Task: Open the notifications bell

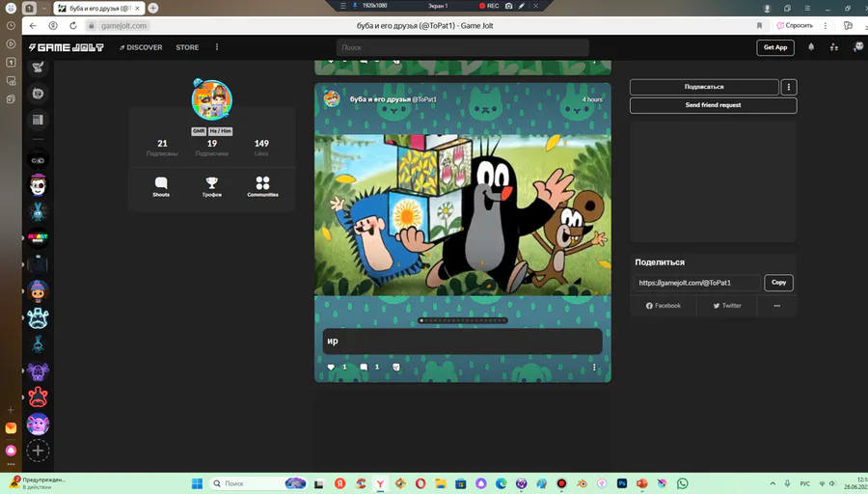Action: tap(811, 47)
